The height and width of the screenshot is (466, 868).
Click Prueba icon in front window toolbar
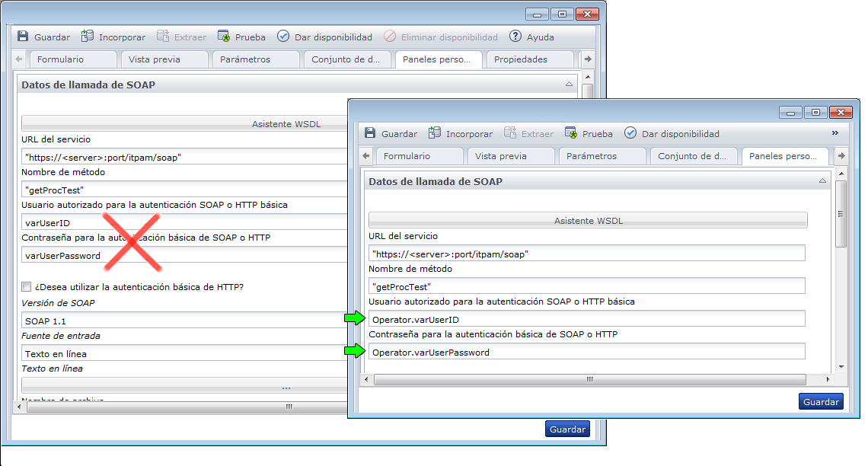571,132
